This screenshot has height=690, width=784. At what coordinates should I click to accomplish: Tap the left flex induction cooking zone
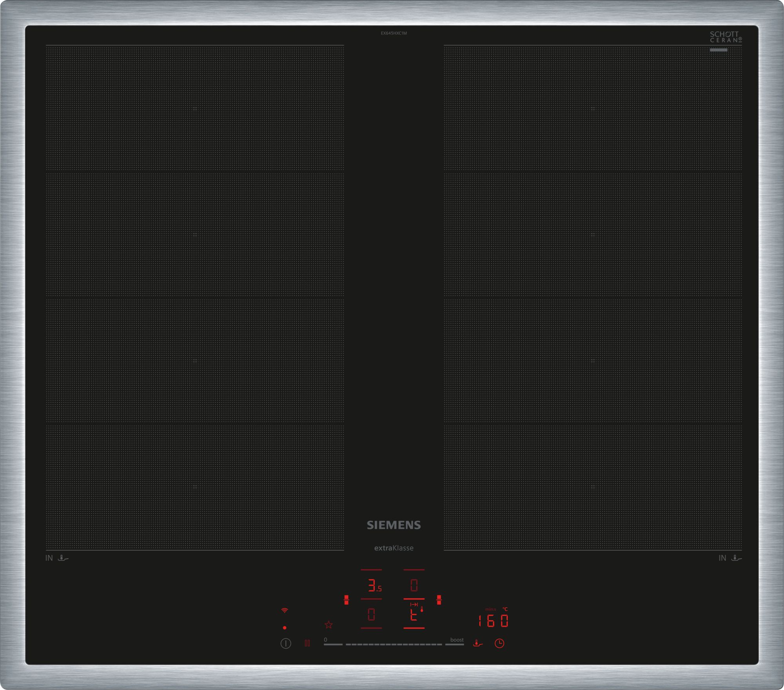195,297
